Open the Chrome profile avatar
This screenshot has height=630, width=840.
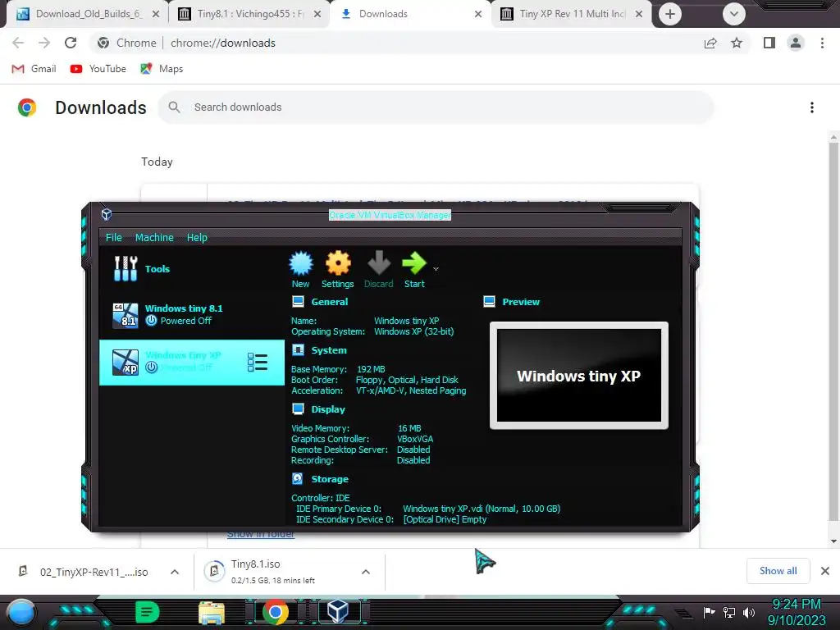tap(796, 43)
